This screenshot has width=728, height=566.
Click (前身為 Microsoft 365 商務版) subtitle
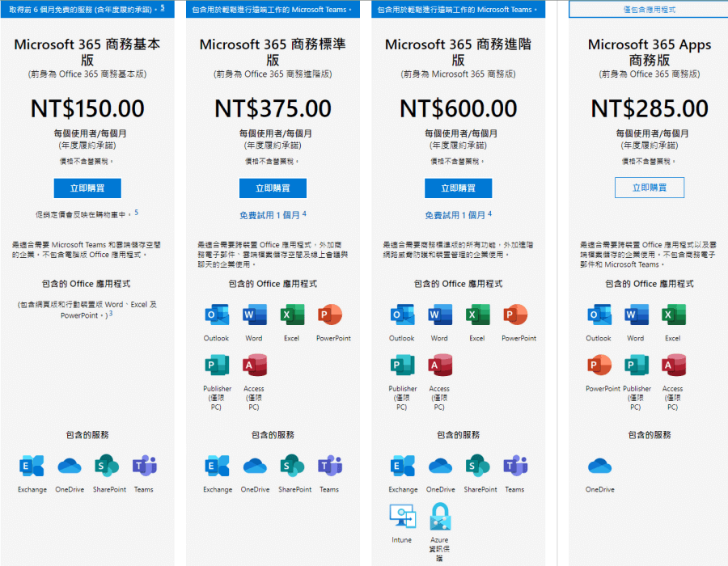click(x=459, y=74)
